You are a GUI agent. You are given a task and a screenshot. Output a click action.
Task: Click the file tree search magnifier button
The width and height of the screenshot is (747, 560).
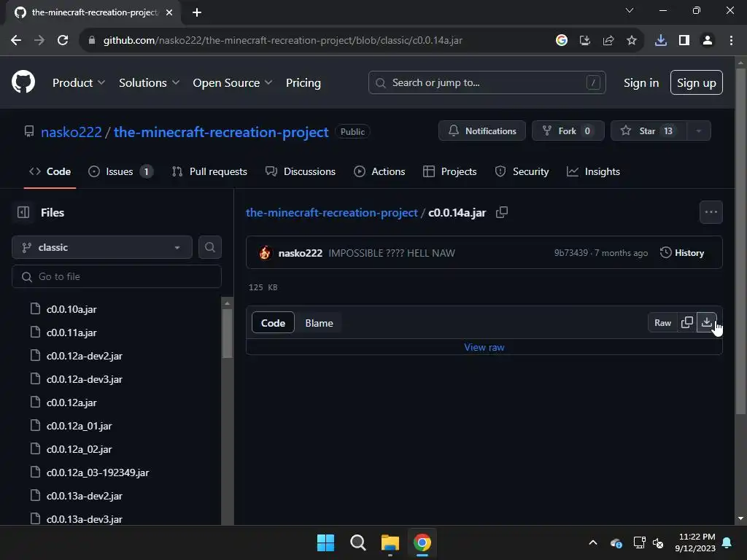[x=209, y=247]
